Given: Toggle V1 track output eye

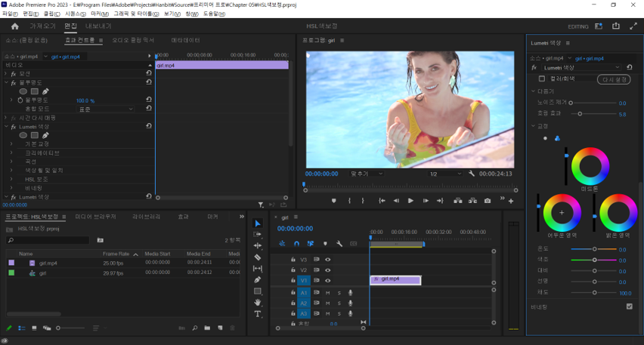Looking at the screenshot, I should coord(328,281).
